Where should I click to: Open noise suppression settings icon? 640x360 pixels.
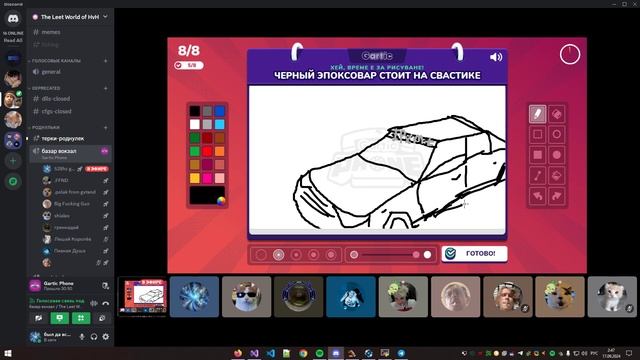pos(94,303)
